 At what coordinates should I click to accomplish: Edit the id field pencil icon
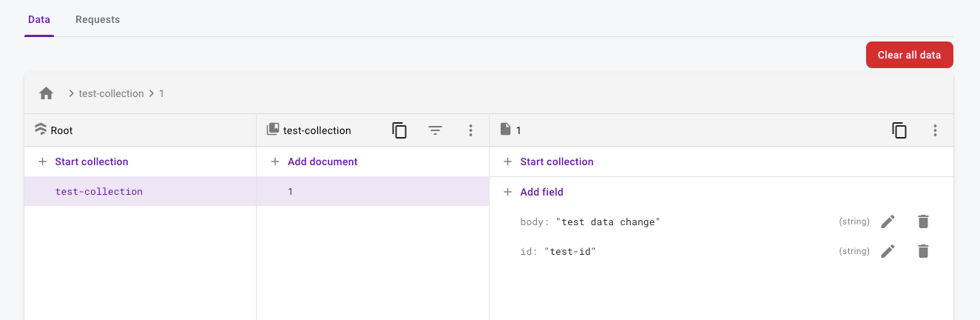888,251
